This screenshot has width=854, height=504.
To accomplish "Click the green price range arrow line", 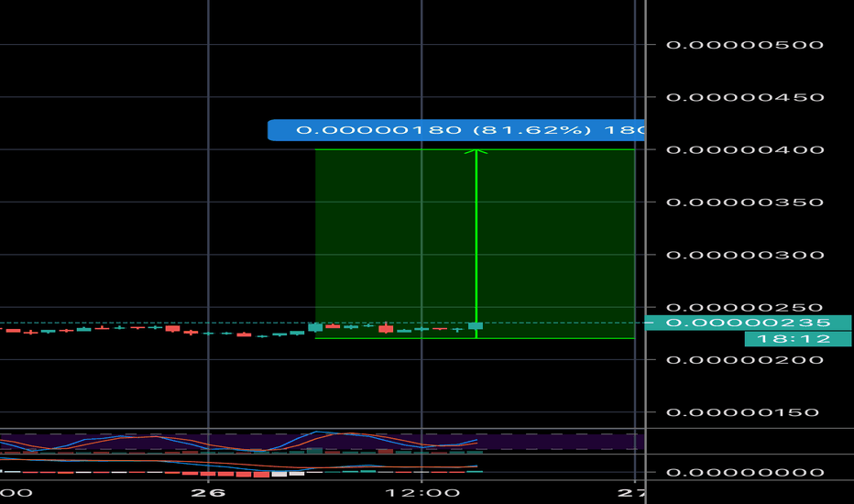I will 476,244.
